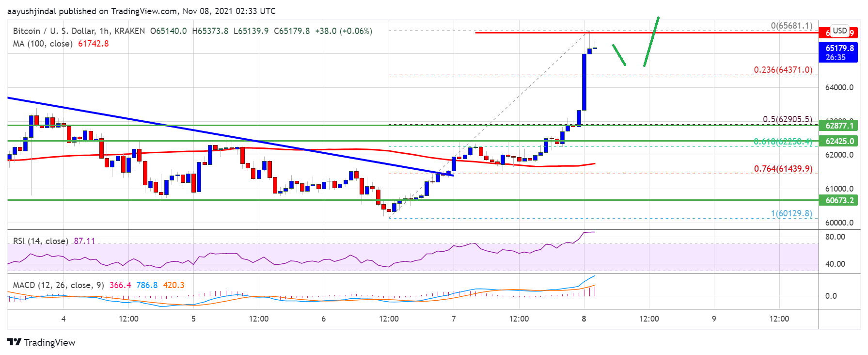Screen dimensions: 868x355
Task: Click the low price value L65139.9
Action: click(x=251, y=31)
